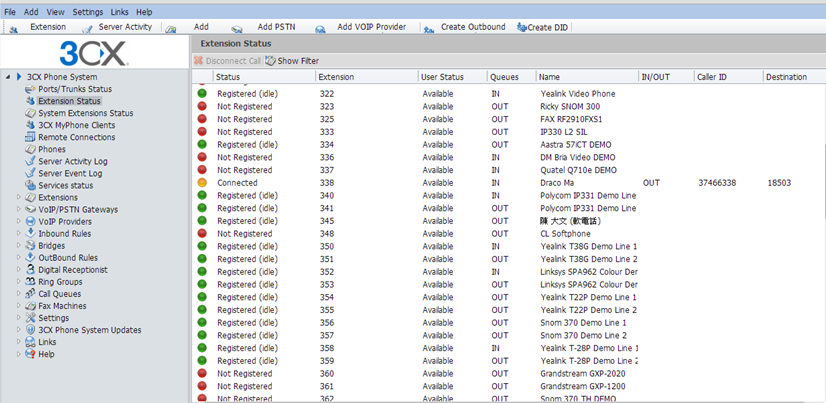The width and height of the screenshot is (826, 403).
Task: Sort by the Extension column header
Action: pos(367,77)
